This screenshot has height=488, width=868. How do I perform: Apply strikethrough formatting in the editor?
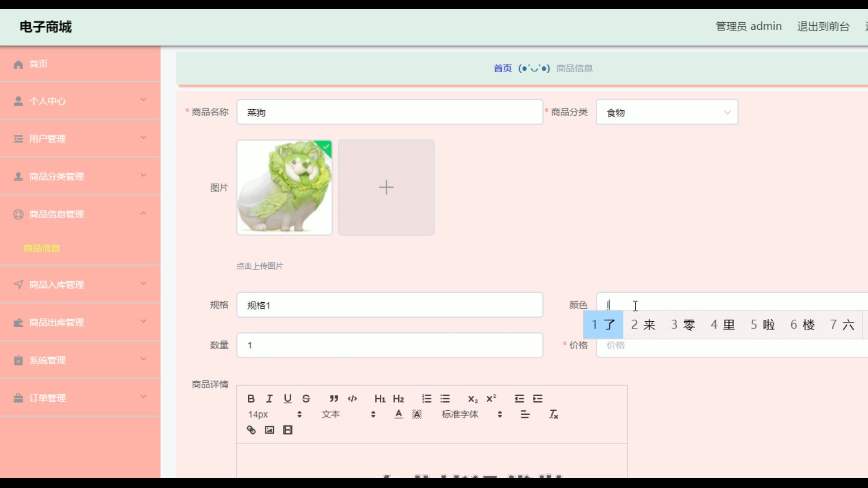[306, 399]
